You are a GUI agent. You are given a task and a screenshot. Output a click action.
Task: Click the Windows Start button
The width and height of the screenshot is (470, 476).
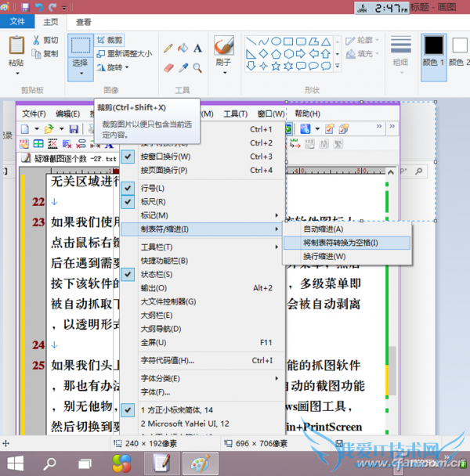(x=15, y=462)
